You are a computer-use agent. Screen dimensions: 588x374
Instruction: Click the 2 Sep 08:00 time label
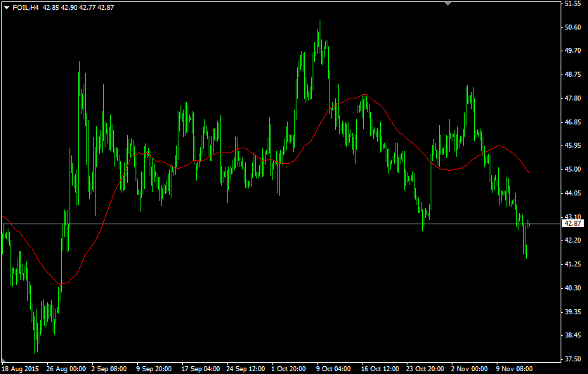pos(109,369)
